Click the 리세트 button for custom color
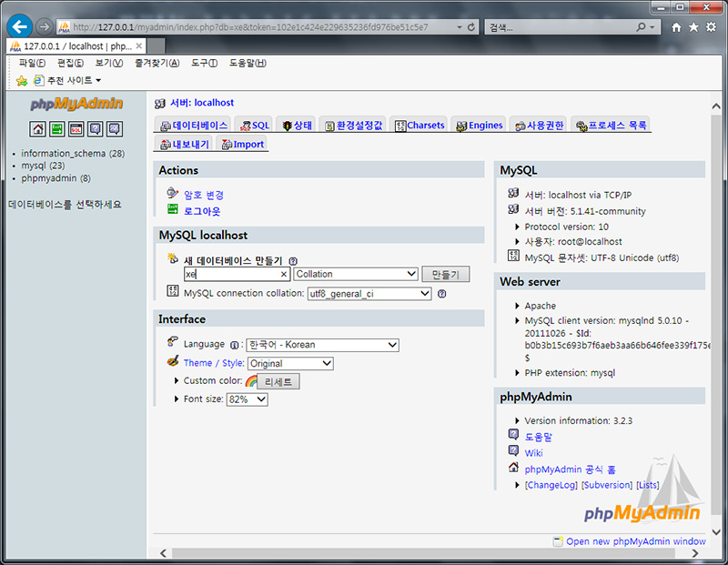The image size is (728, 565). pyautogui.click(x=278, y=381)
